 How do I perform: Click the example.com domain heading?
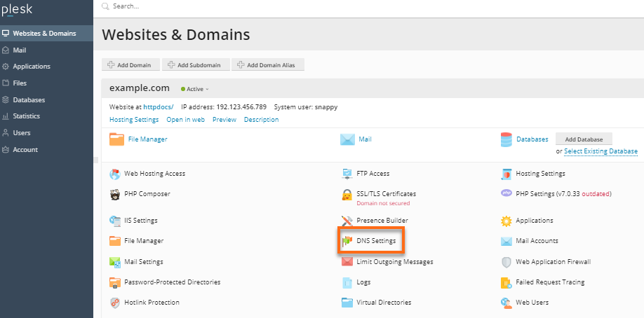139,88
